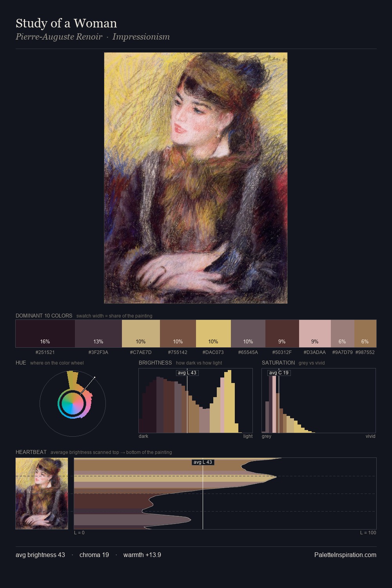This screenshot has width=392, height=588.
Task: Click the 'warmth +13.9' footer stat
Action: (142, 555)
